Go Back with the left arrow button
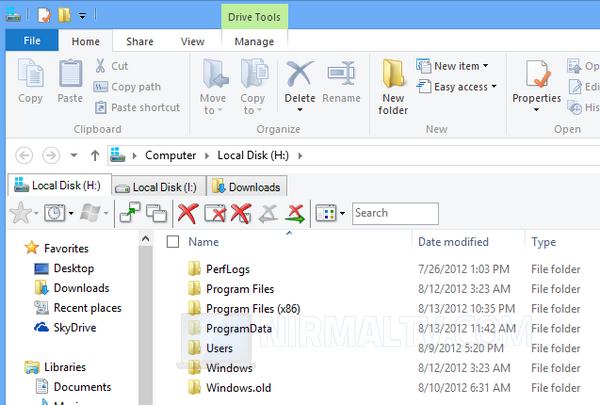The width and height of the screenshot is (600, 405). (x=24, y=156)
